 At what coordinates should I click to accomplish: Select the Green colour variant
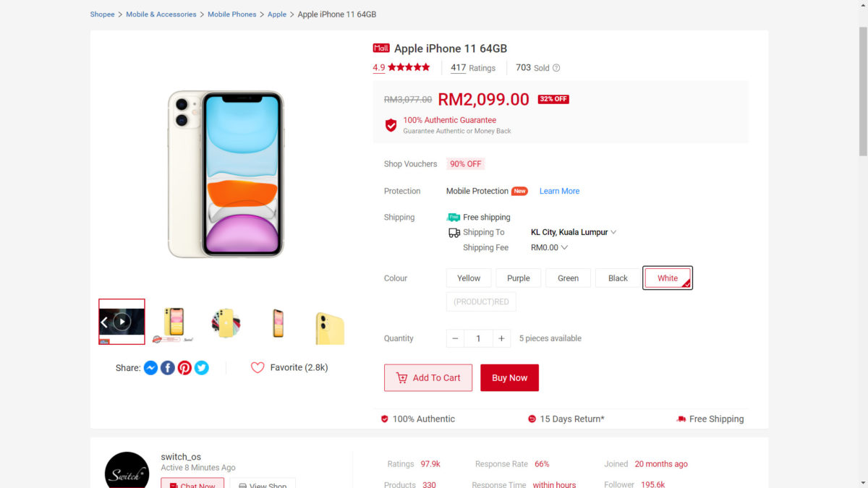coord(568,278)
